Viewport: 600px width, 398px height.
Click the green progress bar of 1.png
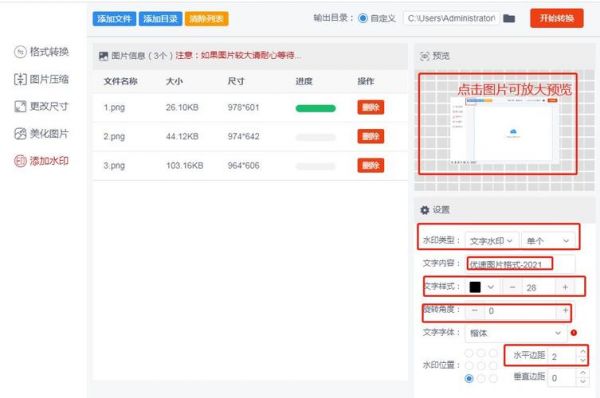tap(316, 108)
